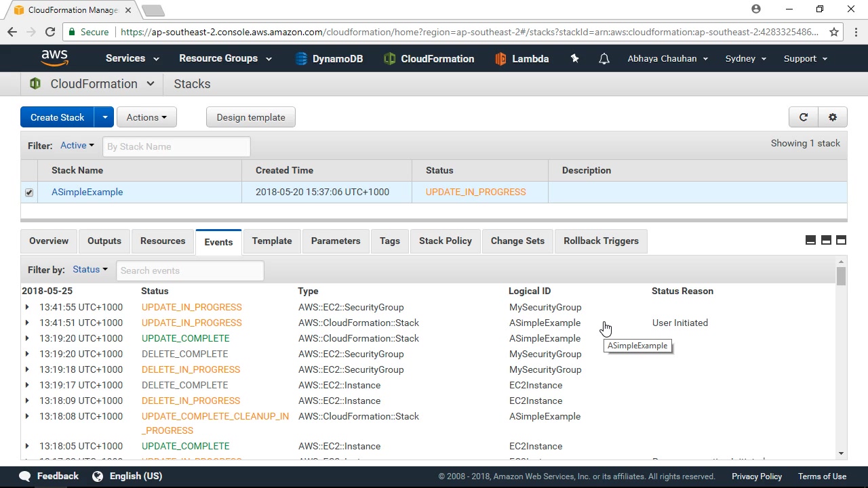
Task: Click the Feedback speech bubble icon
Action: (x=25, y=476)
